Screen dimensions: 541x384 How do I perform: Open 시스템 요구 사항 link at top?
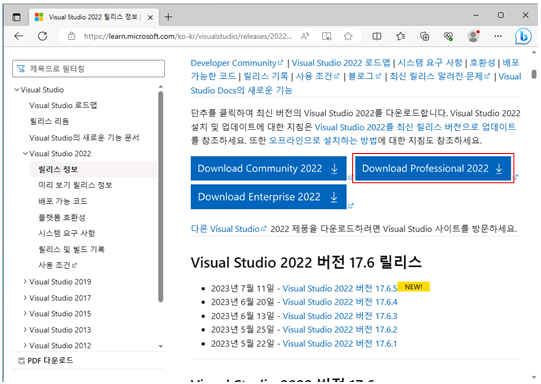430,63
